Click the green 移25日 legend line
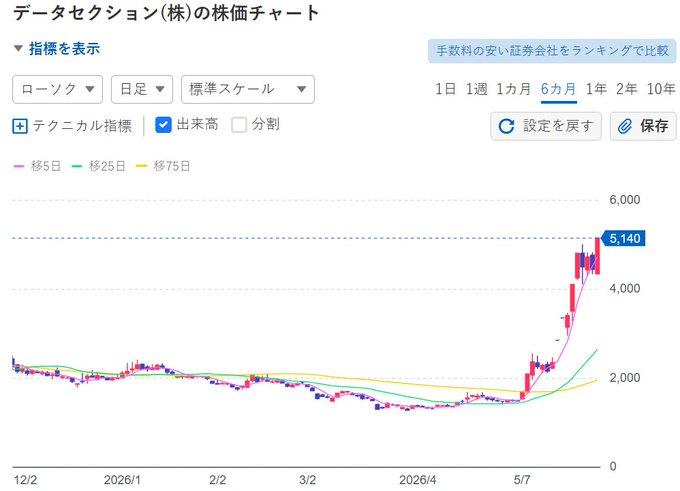This screenshot has height=491, width=680. (77, 166)
